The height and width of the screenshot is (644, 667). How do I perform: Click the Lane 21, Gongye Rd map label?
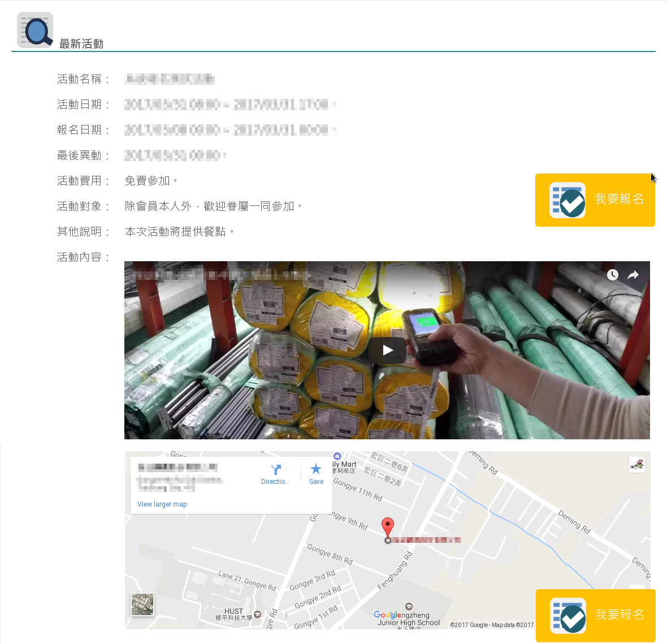pyautogui.click(x=247, y=581)
